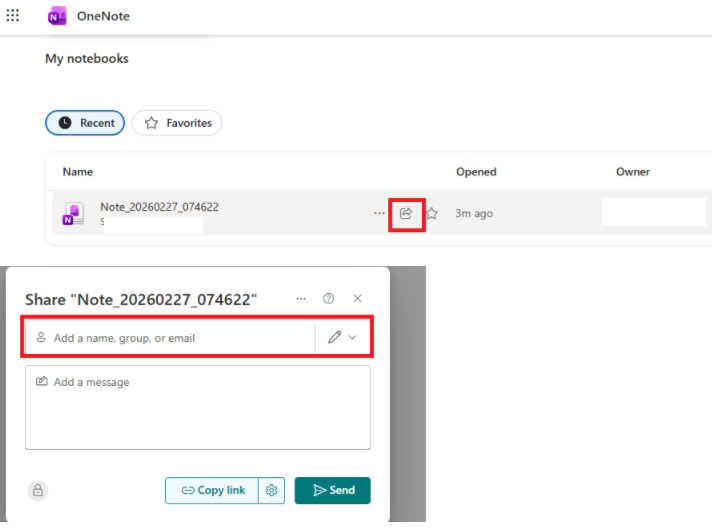Click the notebook file icon in the row
The height and width of the screenshot is (532, 712).
[x=73, y=213]
